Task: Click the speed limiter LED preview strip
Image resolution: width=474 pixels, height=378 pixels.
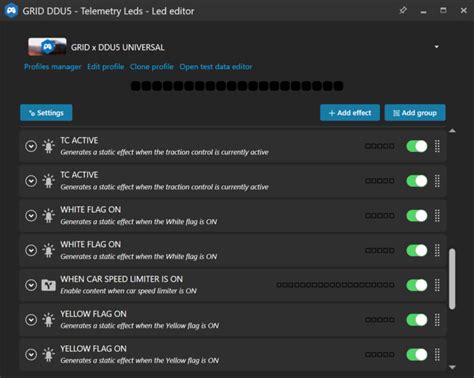Action: coord(335,285)
